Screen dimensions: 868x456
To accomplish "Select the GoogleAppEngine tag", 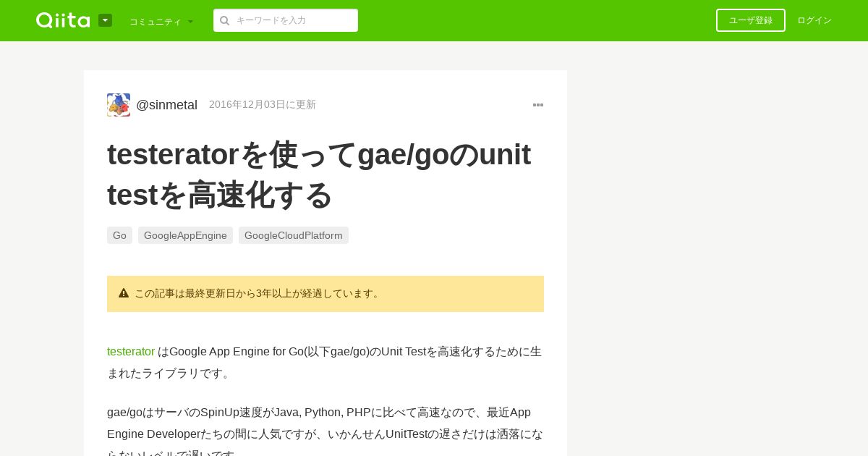I will coord(185,235).
